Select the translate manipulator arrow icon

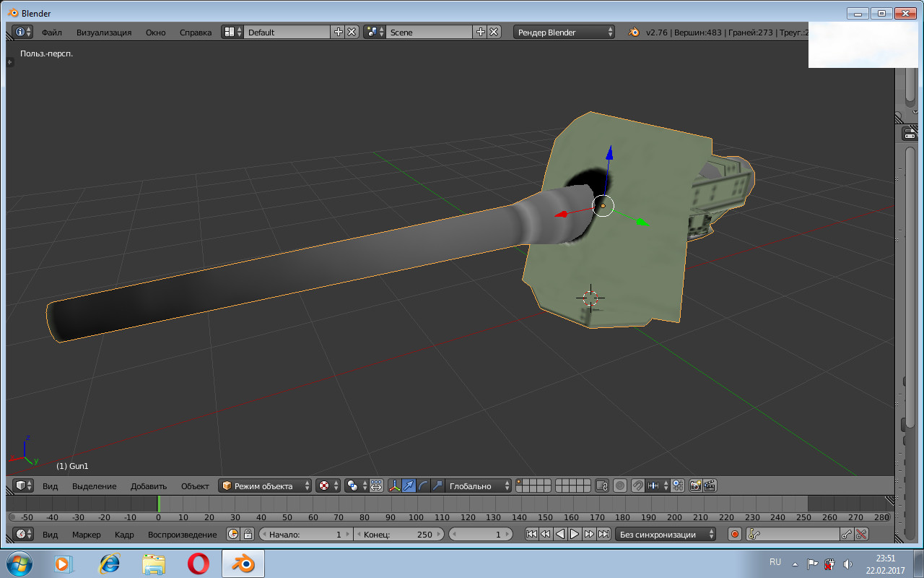coord(409,486)
